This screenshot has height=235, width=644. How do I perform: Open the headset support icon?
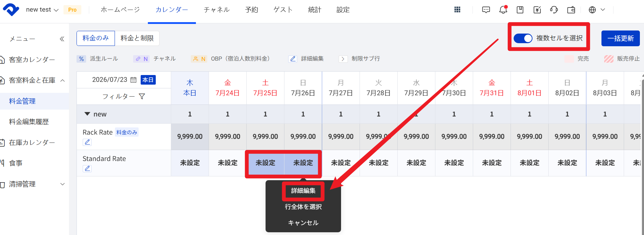[x=554, y=10]
